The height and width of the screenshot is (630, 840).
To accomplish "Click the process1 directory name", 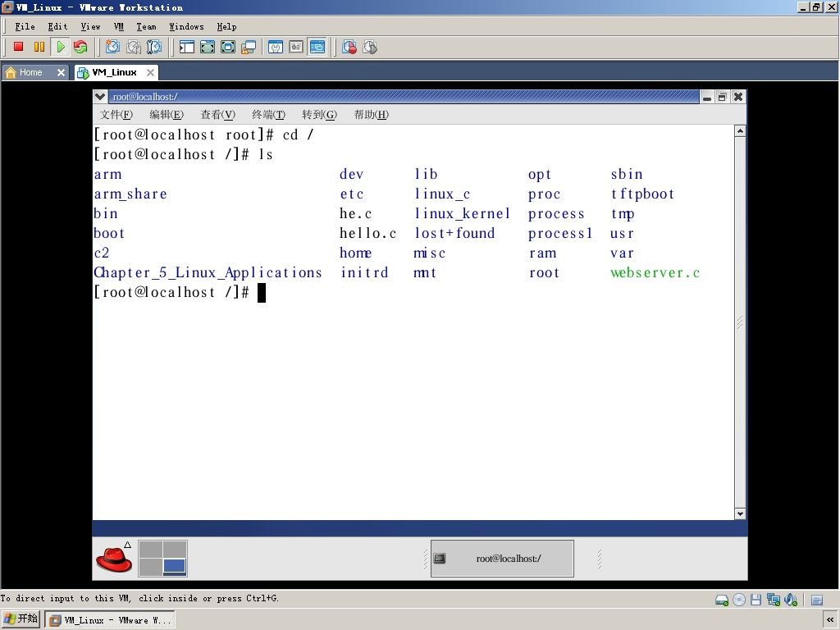I will (559, 234).
